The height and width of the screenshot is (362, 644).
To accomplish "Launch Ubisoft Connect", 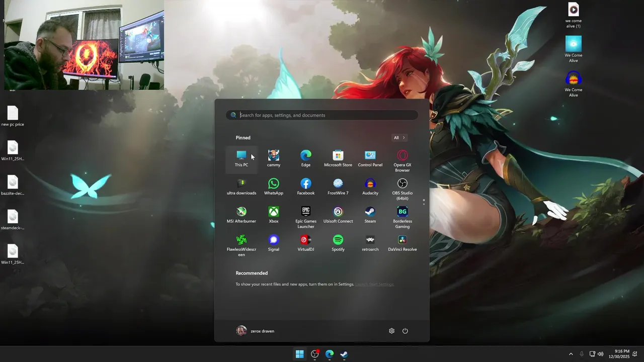I will coord(338,215).
